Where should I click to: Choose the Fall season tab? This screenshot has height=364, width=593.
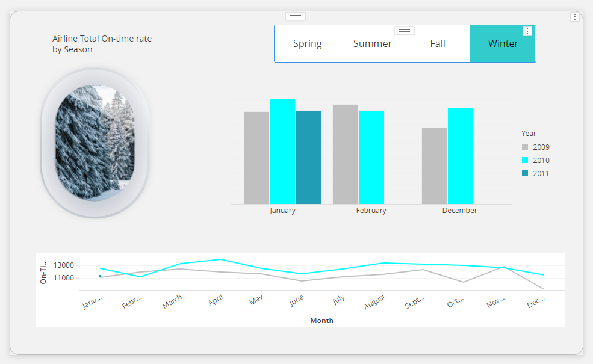438,44
